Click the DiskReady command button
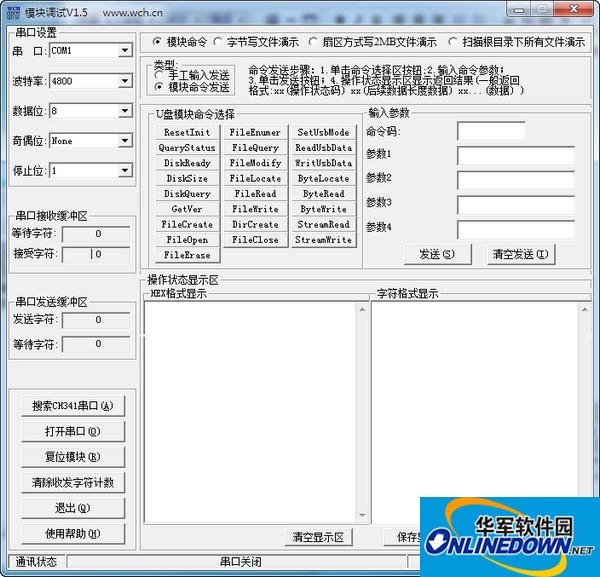The image size is (600, 577). [188, 163]
